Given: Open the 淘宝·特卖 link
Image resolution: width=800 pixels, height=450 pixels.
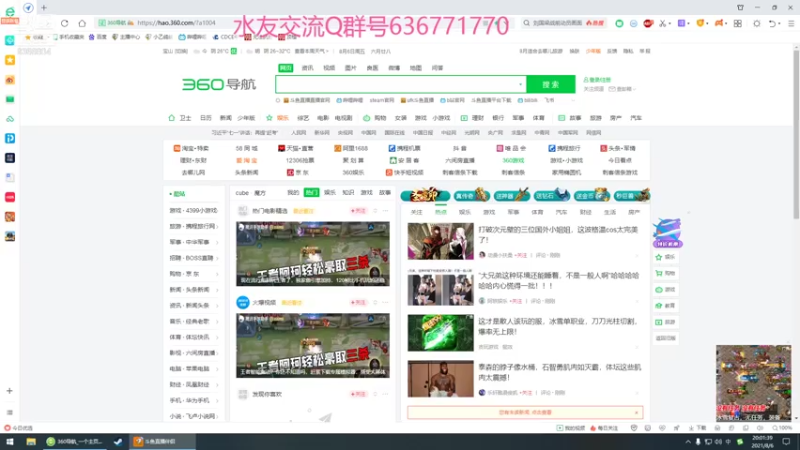Looking at the screenshot, I should pos(191,148).
